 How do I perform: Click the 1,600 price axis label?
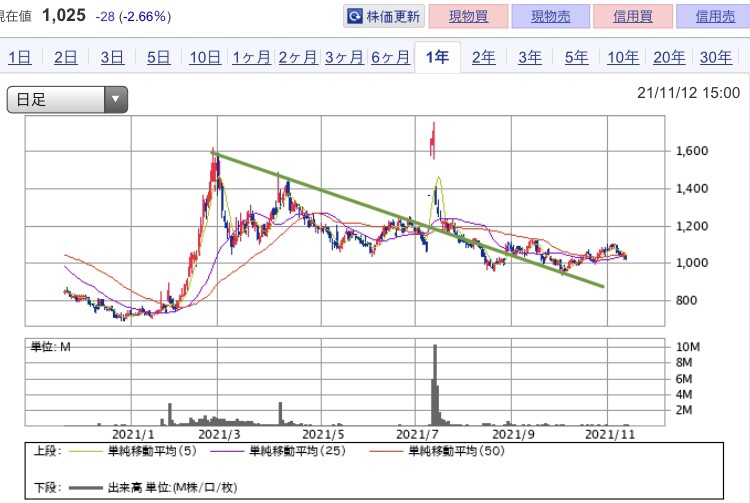tap(692, 151)
